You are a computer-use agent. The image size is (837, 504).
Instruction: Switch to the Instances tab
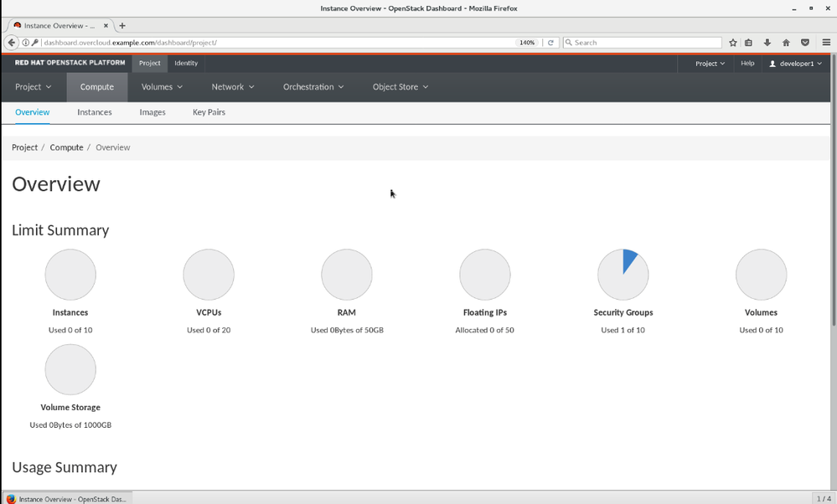(x=95, y=112)
